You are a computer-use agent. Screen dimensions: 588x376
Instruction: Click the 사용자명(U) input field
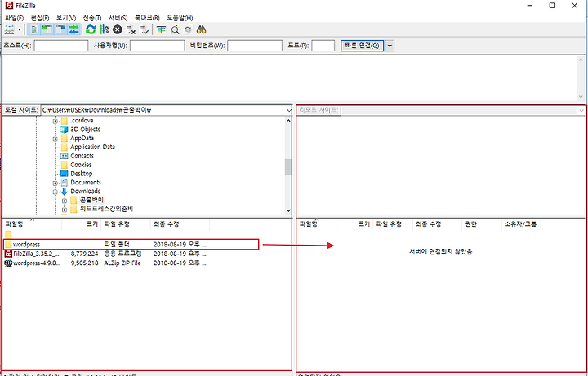point(157,46)
